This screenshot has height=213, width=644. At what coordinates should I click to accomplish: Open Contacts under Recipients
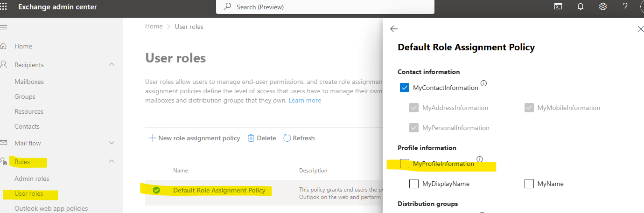27,126
